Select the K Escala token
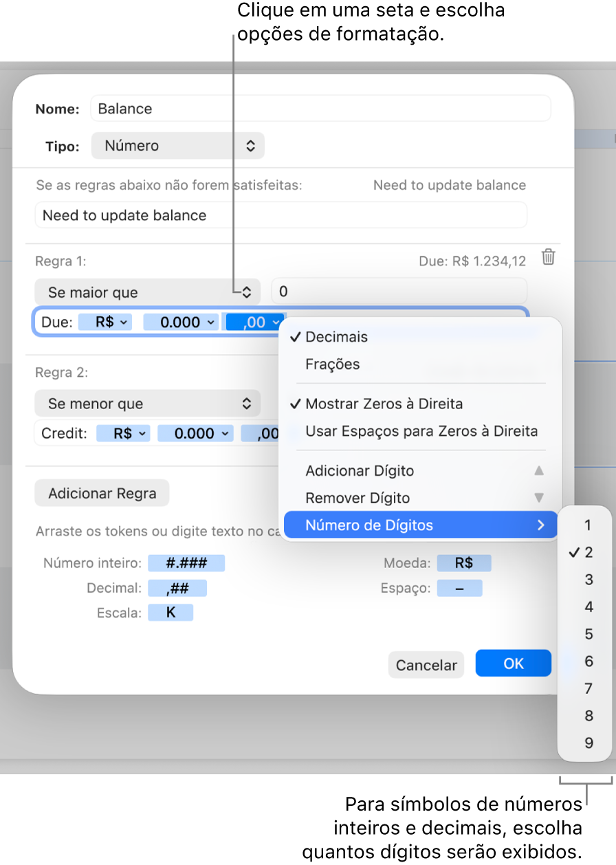The width and height of the screenshot is (616, 865). point(170,612)
